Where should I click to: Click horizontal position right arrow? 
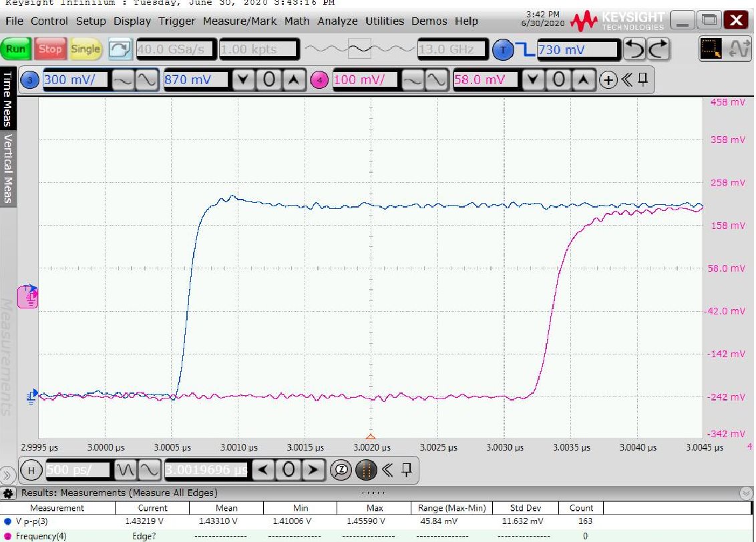[x=313, y=470]
